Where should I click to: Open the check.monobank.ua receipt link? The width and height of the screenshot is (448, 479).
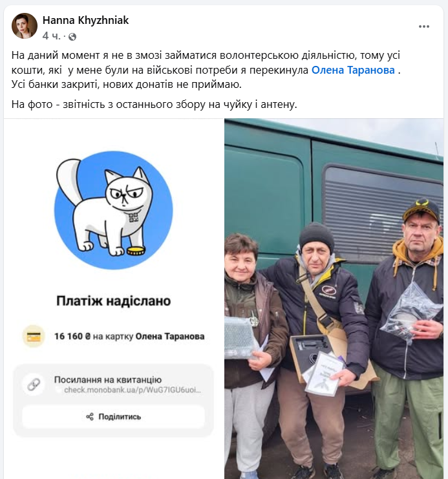click(133, 390)
